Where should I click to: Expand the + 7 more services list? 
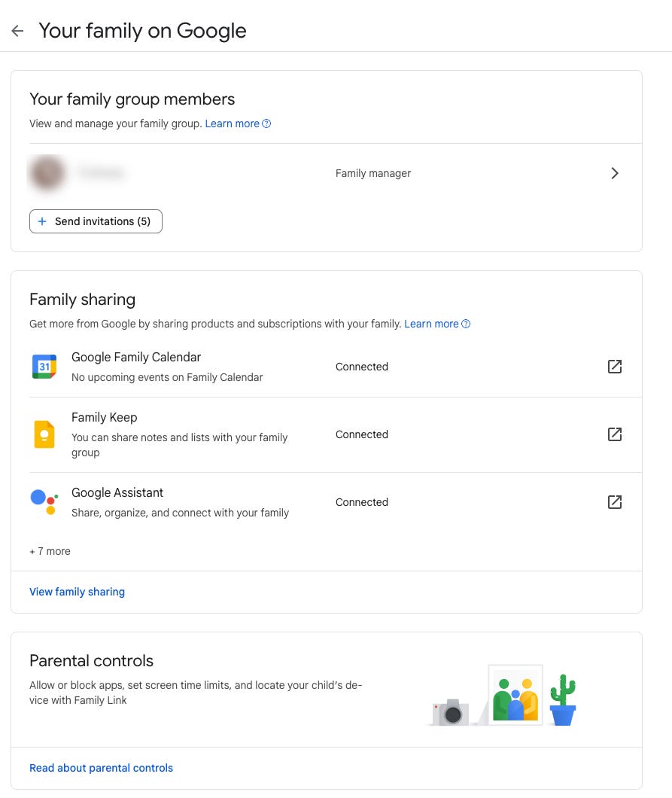[x=50, y=551]
